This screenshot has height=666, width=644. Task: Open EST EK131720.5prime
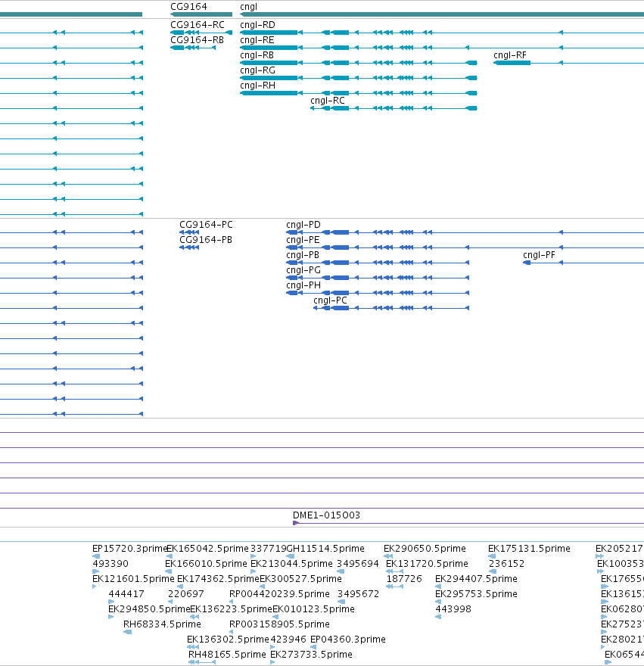tap(427, 564)
